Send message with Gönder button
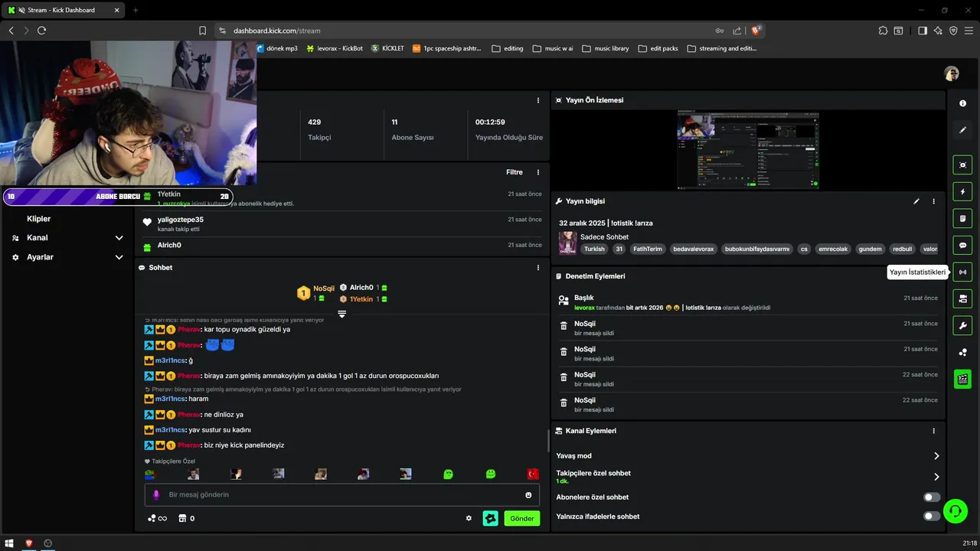 tap(521, 518)
